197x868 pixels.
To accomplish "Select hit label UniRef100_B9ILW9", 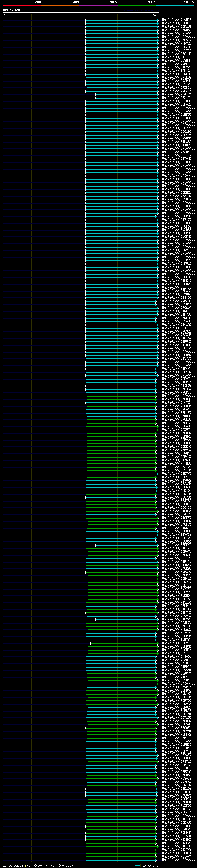I will click(177, 78).
